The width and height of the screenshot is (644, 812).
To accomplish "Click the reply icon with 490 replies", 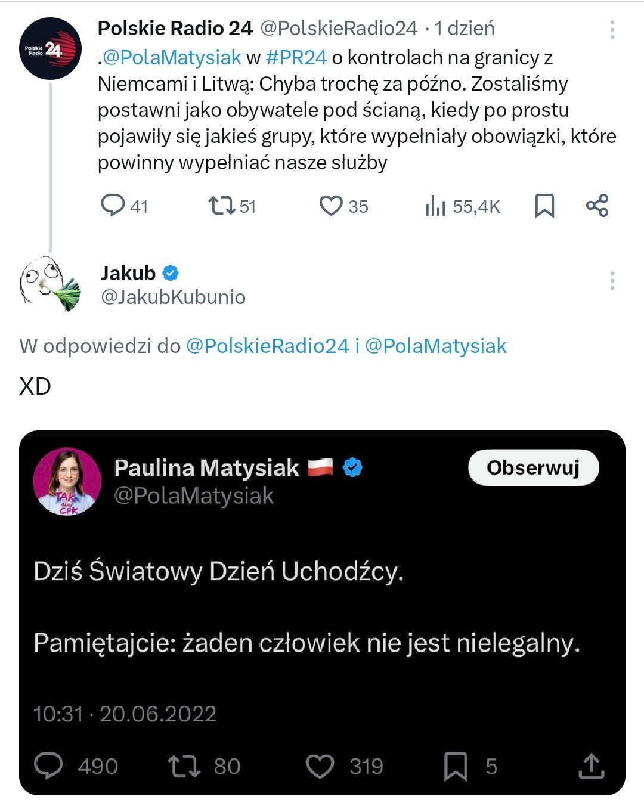I will [x=48, y=766].
